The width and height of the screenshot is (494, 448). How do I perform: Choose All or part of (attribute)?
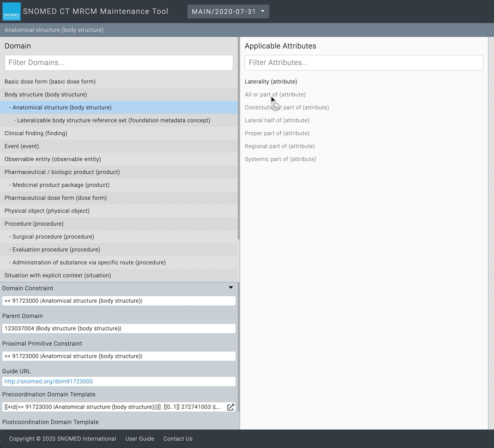[275, 95]
